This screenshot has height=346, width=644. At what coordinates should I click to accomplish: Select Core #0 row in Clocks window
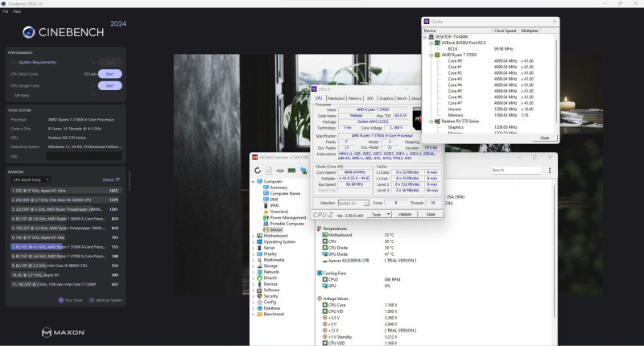[493, 60]
